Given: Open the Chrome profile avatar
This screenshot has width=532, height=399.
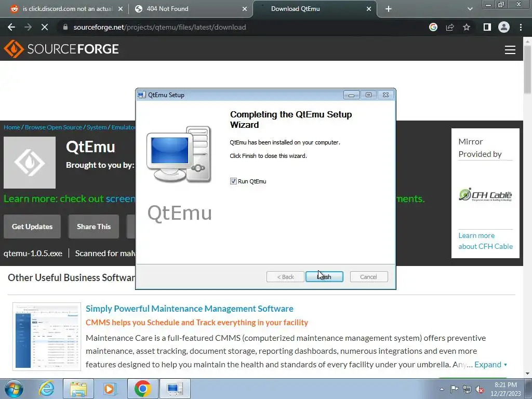Looking at the screenshot, I should [x=504, y=27].
